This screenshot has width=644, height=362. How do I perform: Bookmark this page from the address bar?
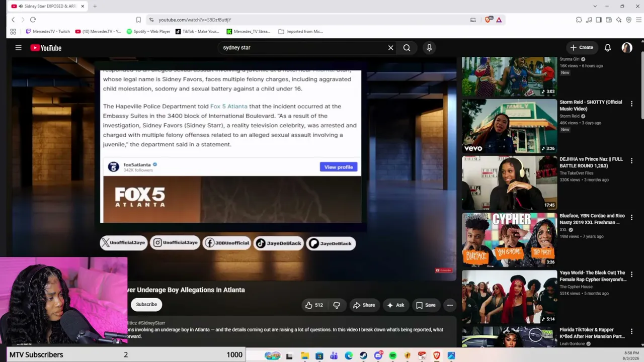click(138, 20)
